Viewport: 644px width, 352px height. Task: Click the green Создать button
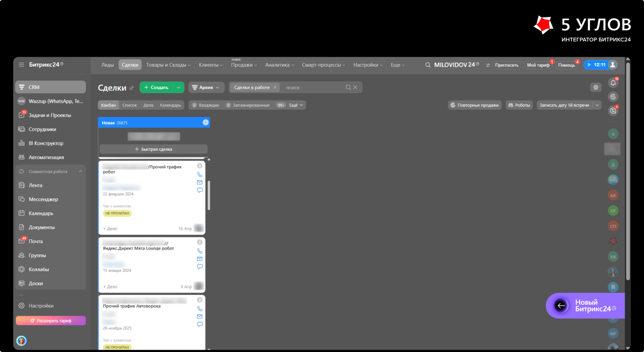156,87
